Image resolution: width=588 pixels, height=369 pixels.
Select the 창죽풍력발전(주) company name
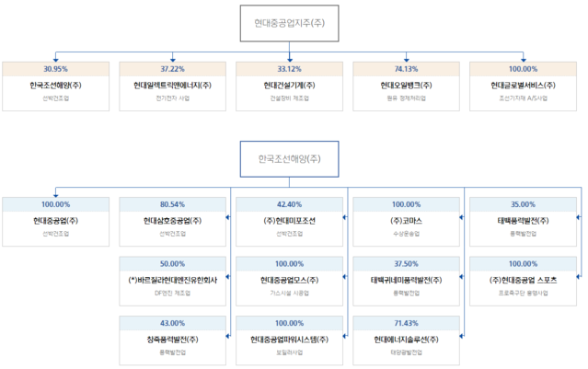click(172, 340)
